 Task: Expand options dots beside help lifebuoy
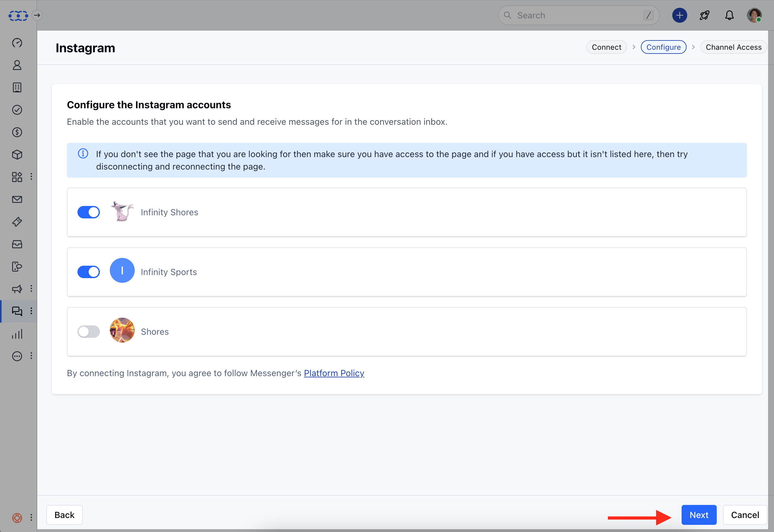click(x=31, y=517)
